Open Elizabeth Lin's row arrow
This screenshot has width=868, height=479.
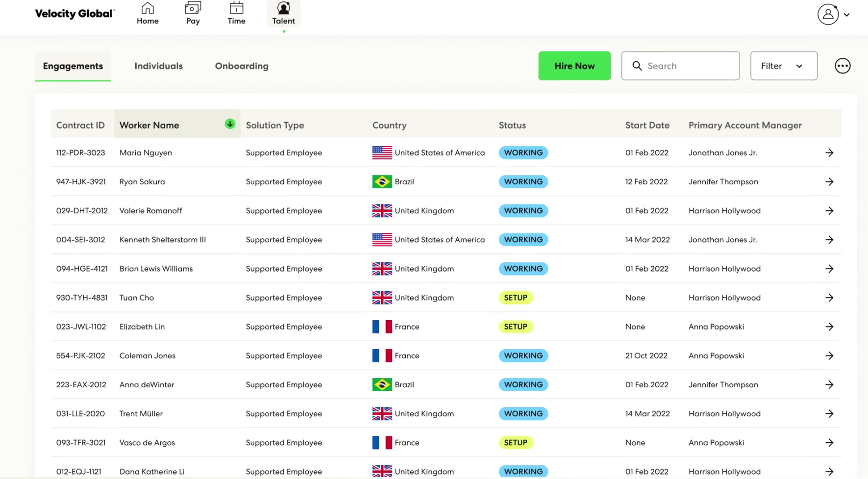pos(829,327)
